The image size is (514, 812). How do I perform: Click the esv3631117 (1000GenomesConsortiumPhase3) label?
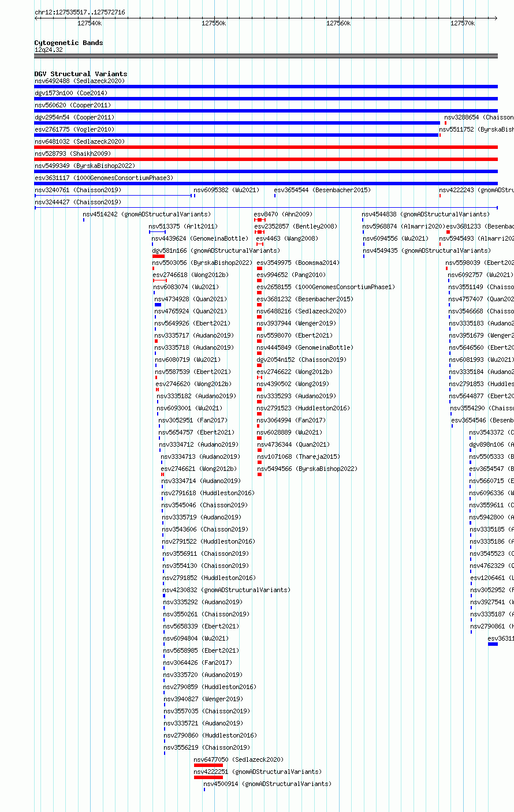coord(103,178)
